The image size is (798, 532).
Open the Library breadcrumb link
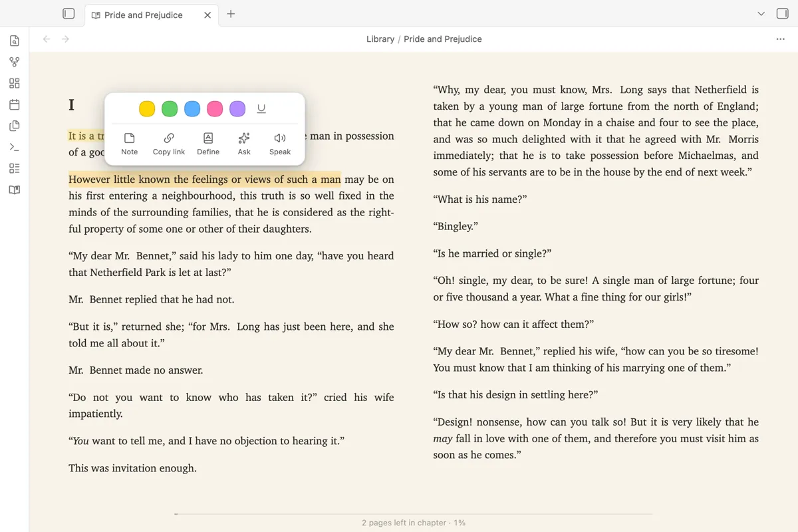tap(380, 39)
